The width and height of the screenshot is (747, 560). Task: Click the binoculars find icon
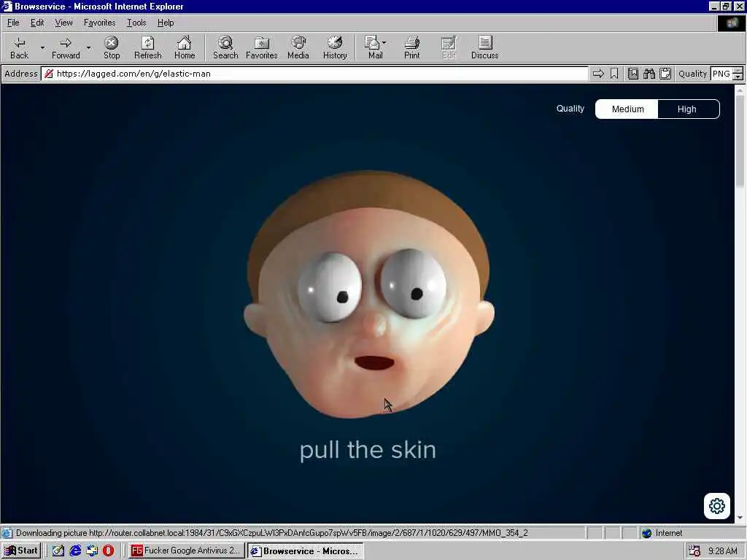tap(649, 74)
